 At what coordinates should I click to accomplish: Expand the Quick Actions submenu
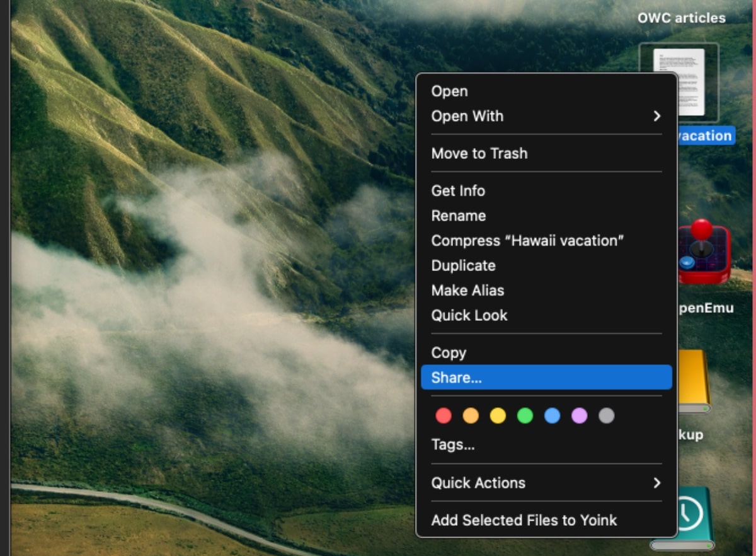pyautogui.click(x=546, y=483)
